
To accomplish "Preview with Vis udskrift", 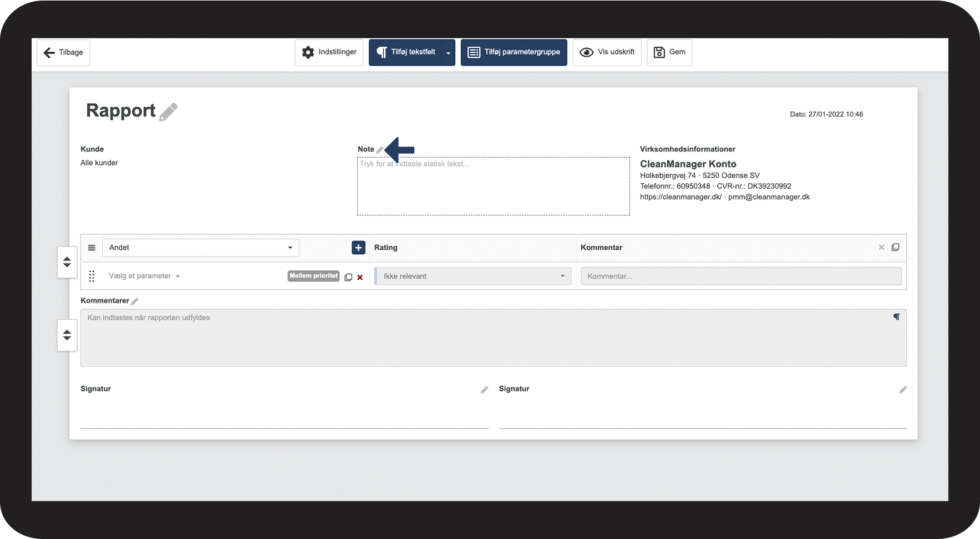I will [x=607, y=52].
